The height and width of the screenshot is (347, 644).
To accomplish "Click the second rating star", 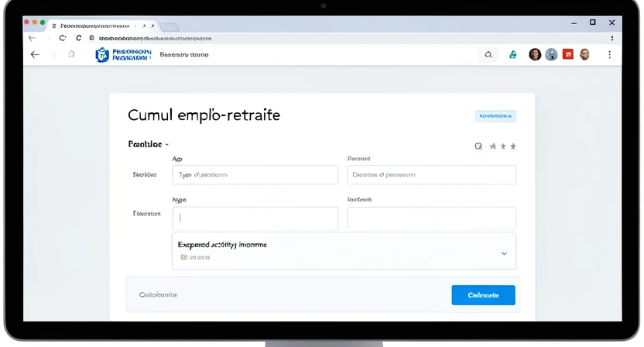I will coord(503,146).
